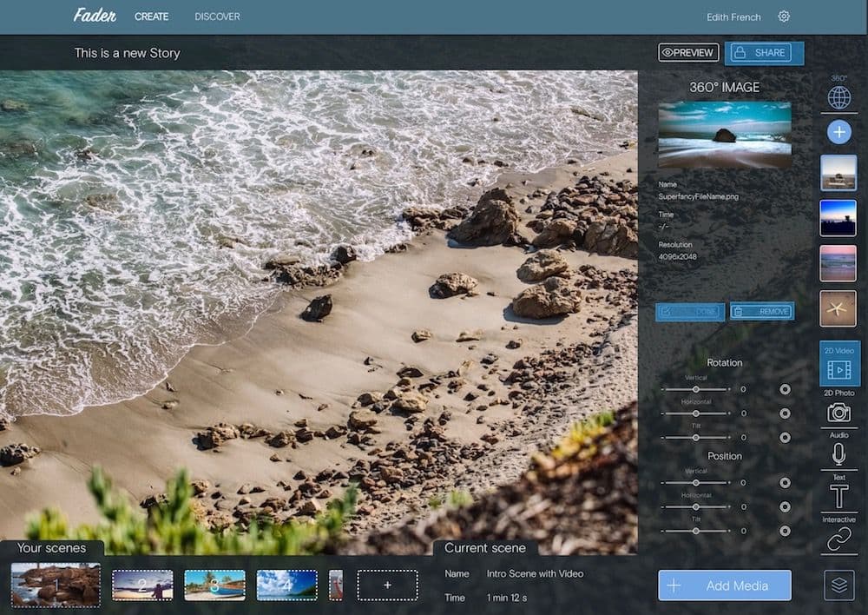
Task: Click the plus end of Rotation Vertical slider
Action: [729, 389]
